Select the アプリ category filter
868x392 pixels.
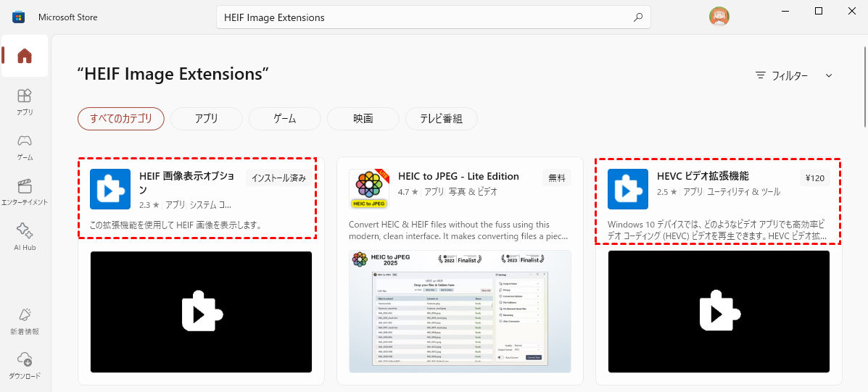coord(207,118)
